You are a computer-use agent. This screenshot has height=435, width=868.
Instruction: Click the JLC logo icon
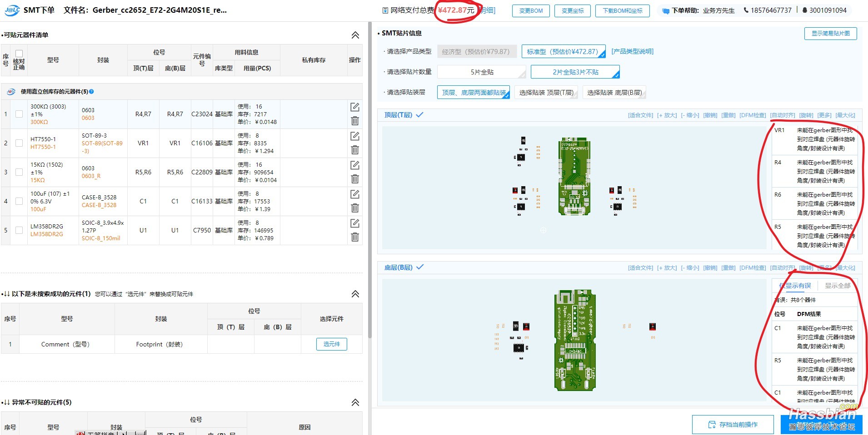pyautogui.click(x=12, y=10)
